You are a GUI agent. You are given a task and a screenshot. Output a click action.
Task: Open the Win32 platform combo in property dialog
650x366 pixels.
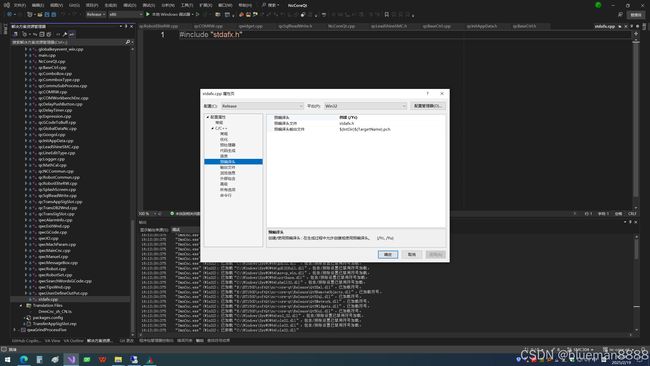point(365,106)
